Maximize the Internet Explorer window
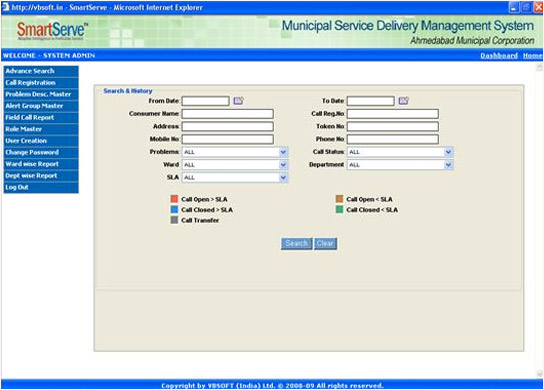Image resolution: width=544 pixels, height=390 pixels. click(526, 8)
